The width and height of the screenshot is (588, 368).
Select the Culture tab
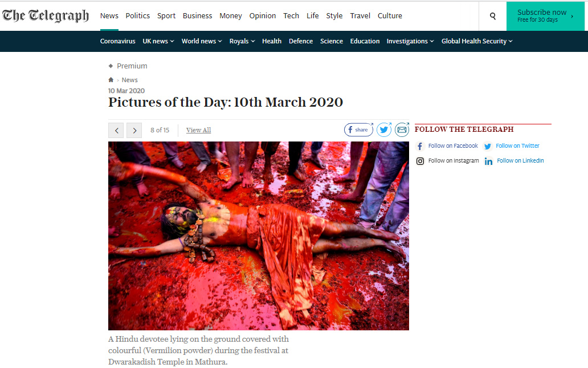point(390,16)
